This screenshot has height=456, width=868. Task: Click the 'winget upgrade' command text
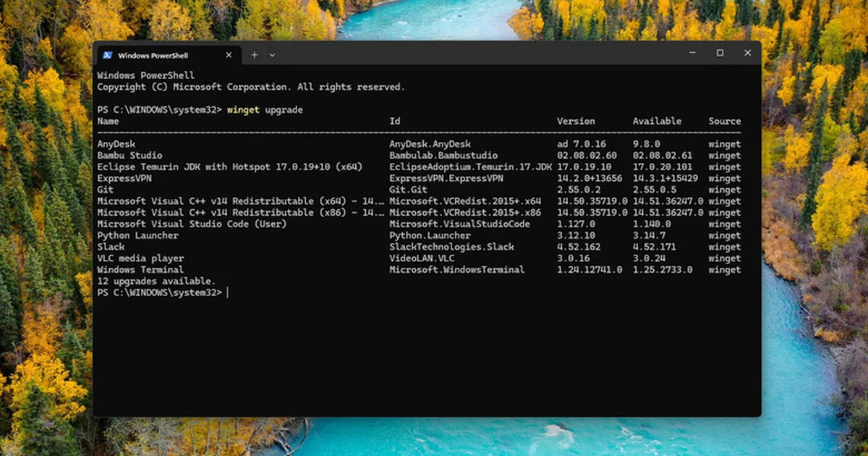(x=265, y=110)
